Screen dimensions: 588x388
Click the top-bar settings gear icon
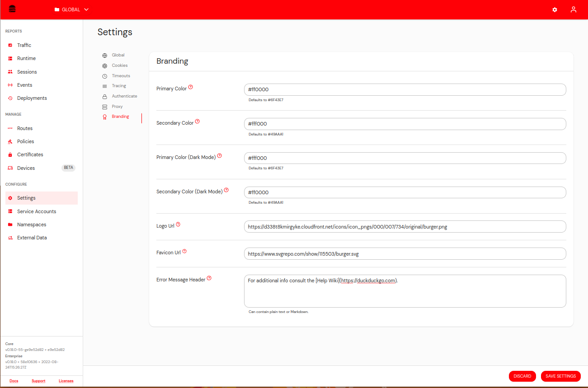coord(555,9)
